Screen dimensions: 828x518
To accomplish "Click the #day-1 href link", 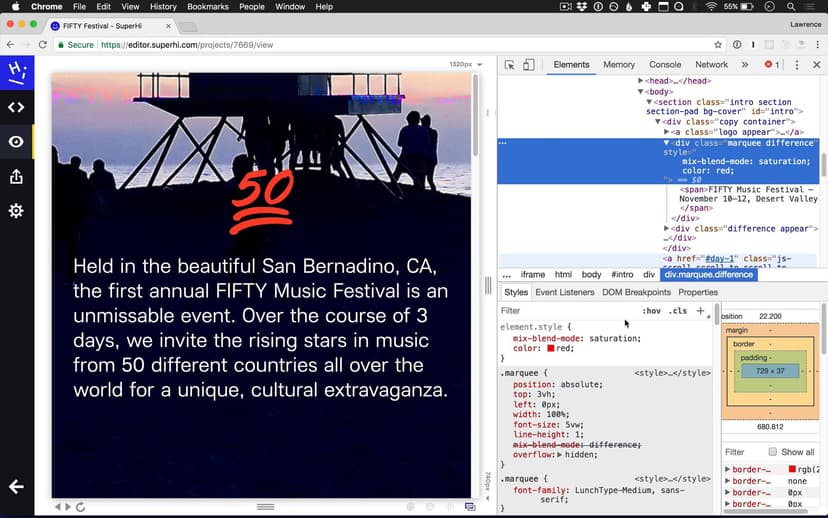I will click(720, 259).
